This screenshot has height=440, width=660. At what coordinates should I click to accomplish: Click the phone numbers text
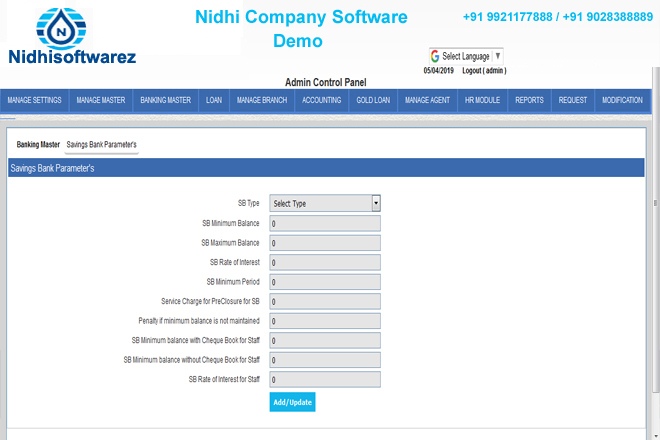(558, 17)
